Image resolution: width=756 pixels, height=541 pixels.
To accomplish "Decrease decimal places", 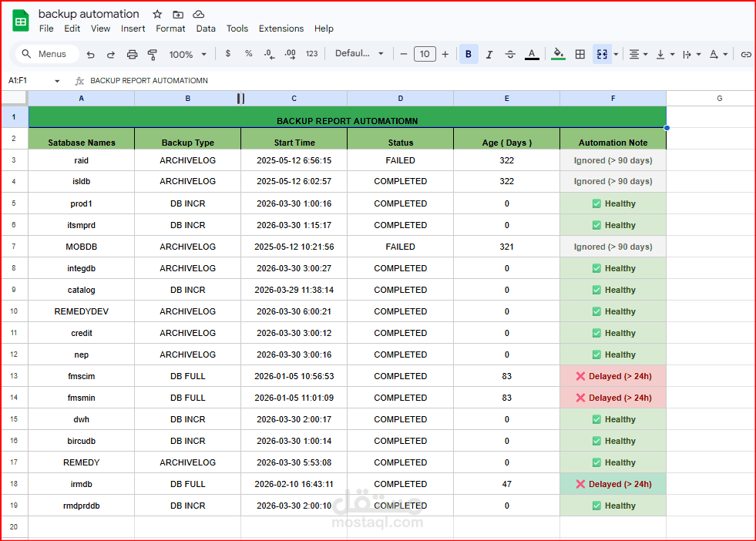I will click(x=267, y=55).
